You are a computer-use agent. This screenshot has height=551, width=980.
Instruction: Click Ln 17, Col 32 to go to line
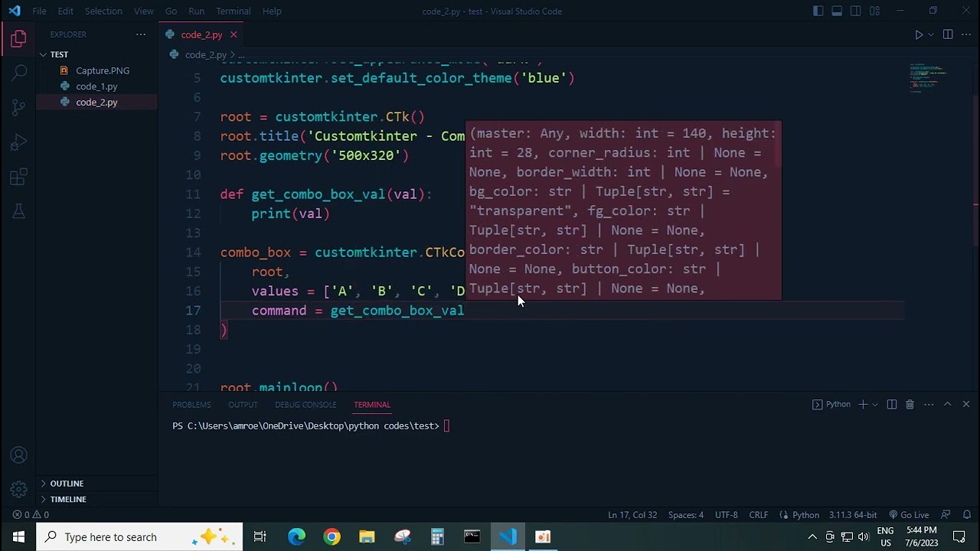pyautogui.click(x=632, y=515)
